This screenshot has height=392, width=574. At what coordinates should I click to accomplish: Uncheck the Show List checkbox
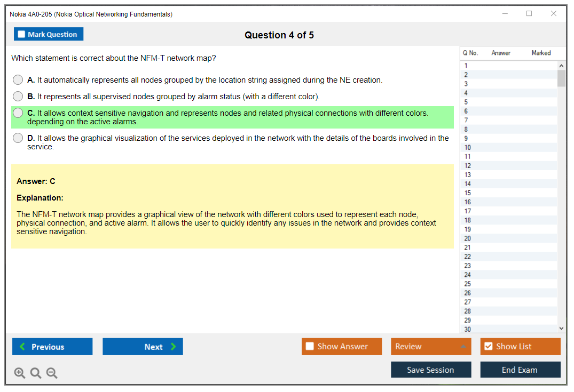click(x=488, y=347)
